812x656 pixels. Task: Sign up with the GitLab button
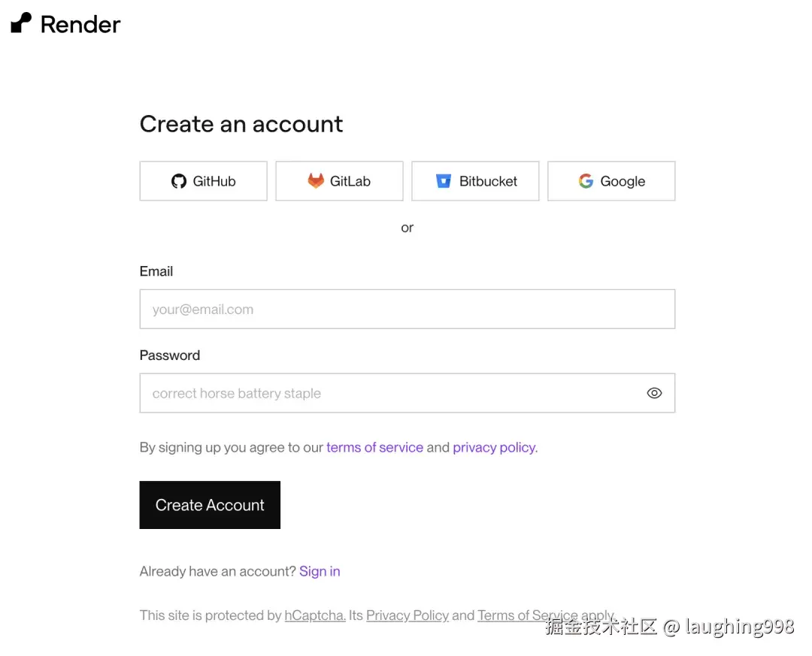point(339,181)
